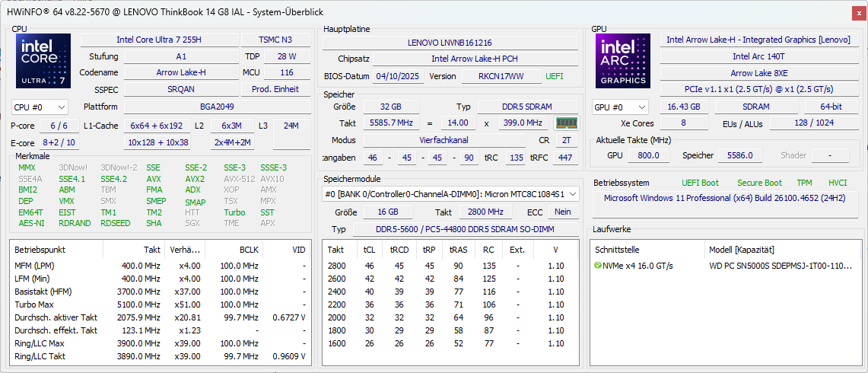This screenshot has height=373, width=868.
Task: Click the Intel Arc Graphics logo
Action: point(623,61)
